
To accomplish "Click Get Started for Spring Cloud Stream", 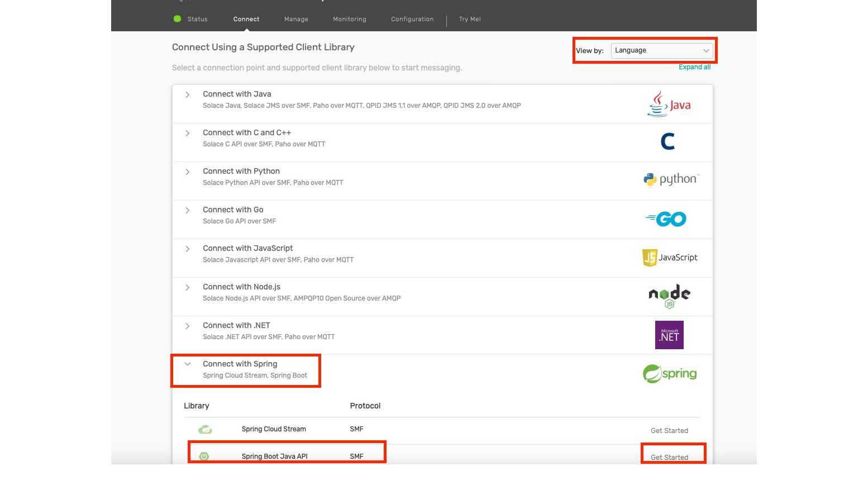I will (669, 431).
